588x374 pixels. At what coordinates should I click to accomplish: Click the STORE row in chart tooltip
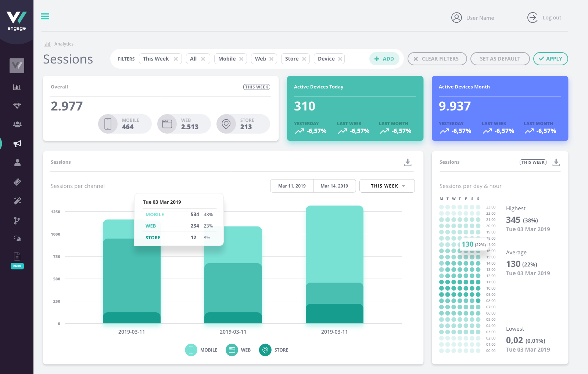coord(179,237)
